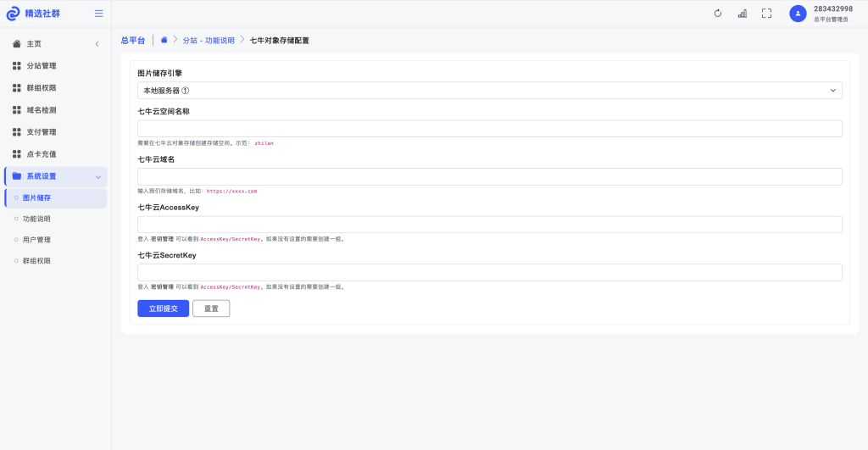The height and width of the screenshot is (450, 868).
Task: Click the 重置 button
Action: pos(211,308)
